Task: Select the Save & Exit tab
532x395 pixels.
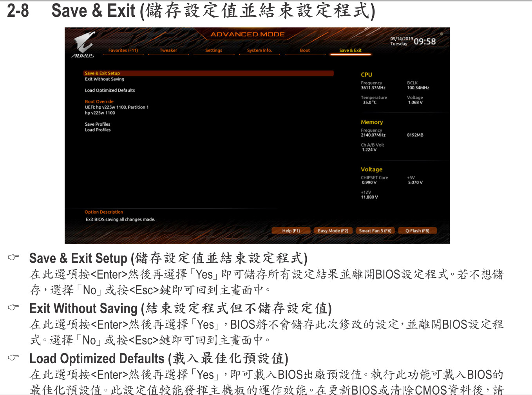Action: 350,51
